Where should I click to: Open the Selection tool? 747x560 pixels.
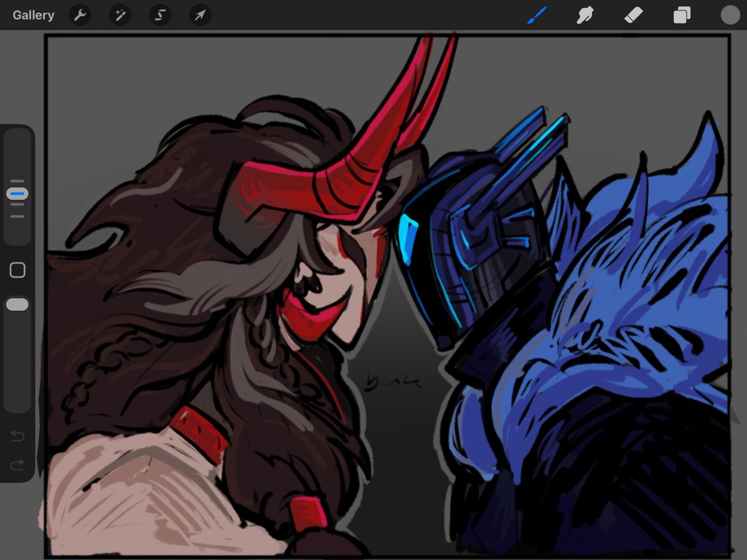[x=160, y=15]
